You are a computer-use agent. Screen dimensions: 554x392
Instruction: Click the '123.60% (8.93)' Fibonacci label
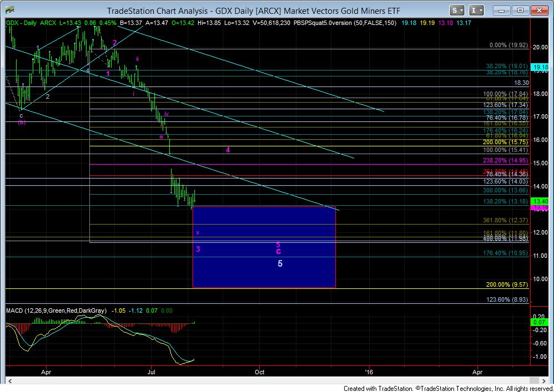tap(507, 299)
